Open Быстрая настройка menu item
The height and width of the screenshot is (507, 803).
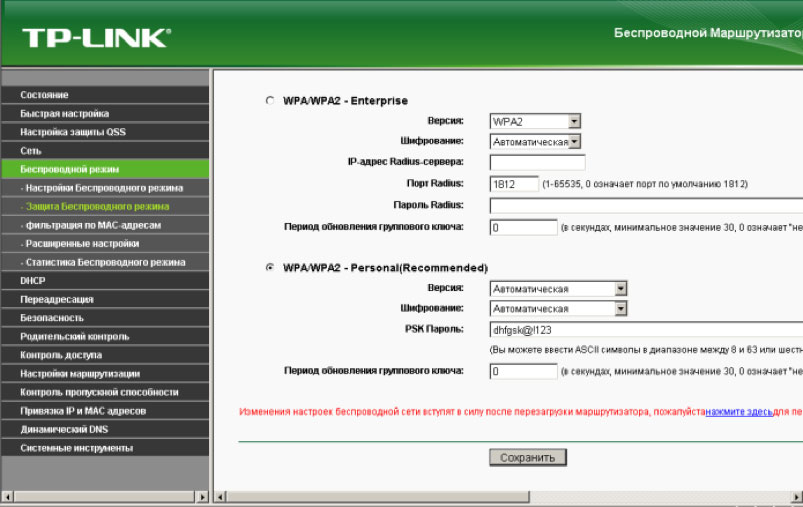click(x=105, y=113)
